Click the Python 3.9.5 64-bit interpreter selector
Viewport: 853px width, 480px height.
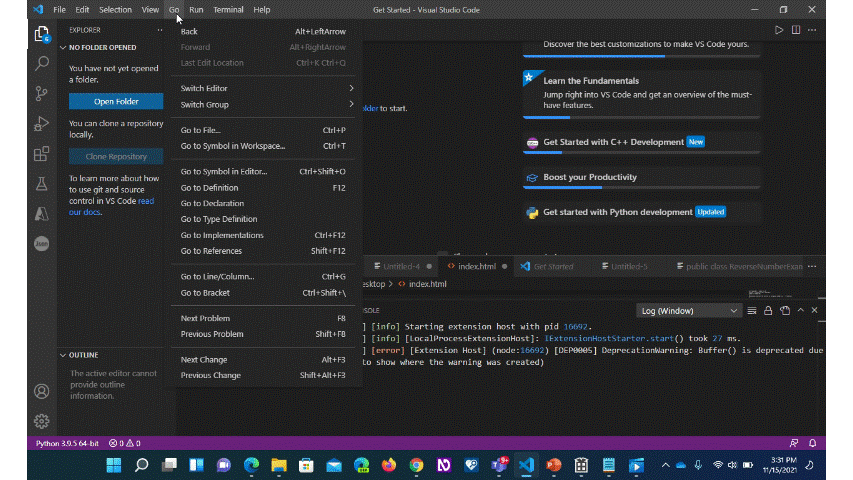(67, 443)
